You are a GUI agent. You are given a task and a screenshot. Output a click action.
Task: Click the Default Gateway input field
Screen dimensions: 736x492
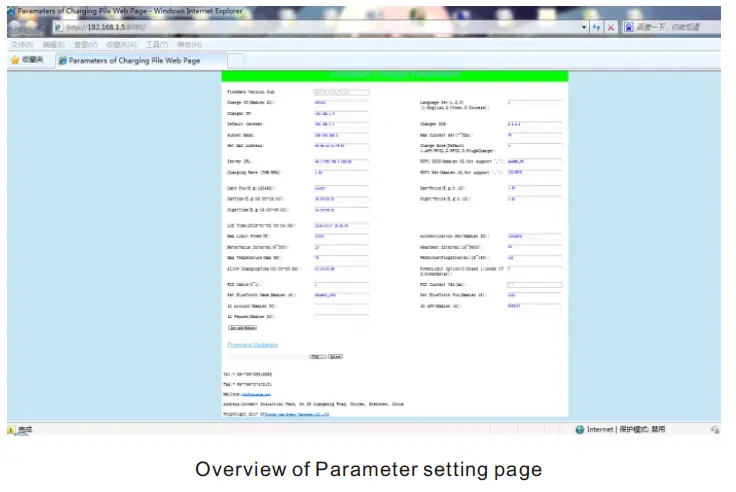coord(341,124)
